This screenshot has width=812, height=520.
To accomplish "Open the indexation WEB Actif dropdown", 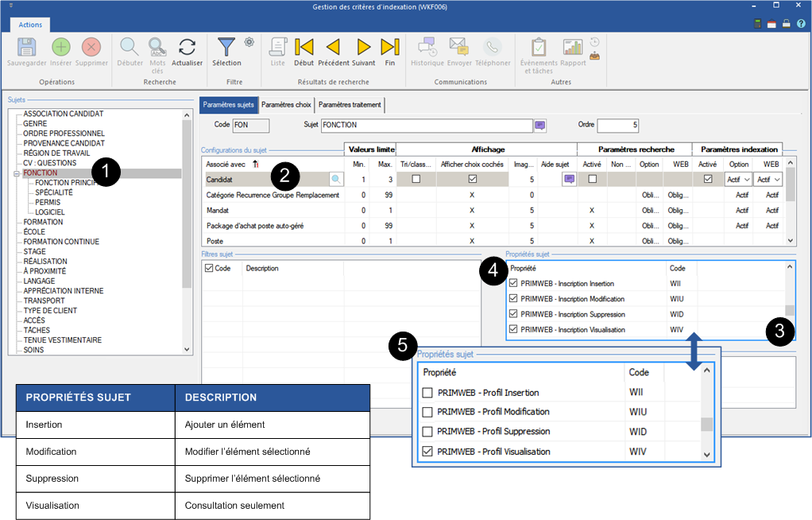I will (x=768, y=180).
